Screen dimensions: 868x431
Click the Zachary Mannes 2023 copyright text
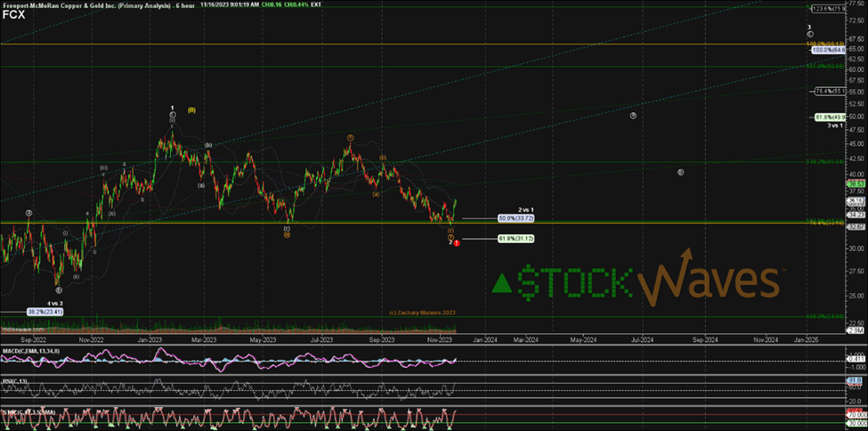click(422, 313)
